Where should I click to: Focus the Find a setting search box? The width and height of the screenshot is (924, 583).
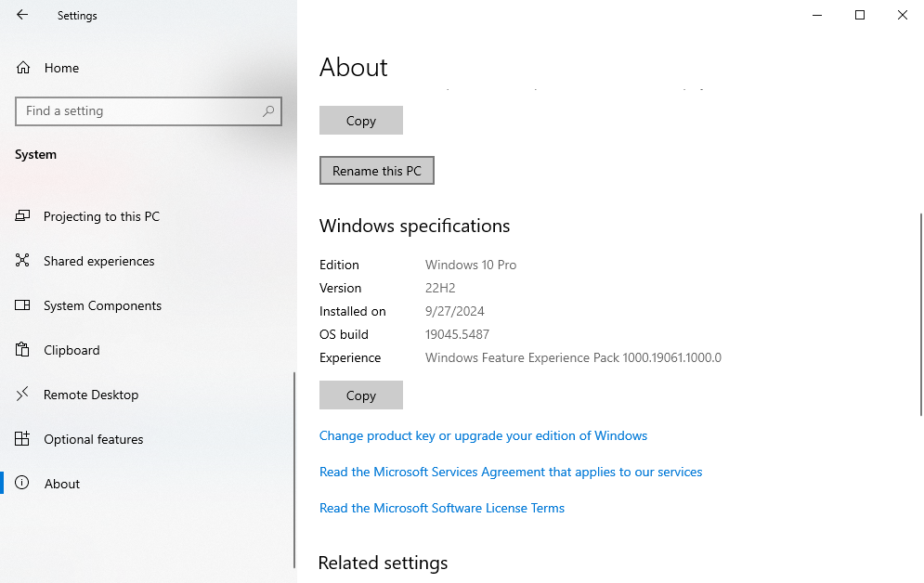coord(149,111)
